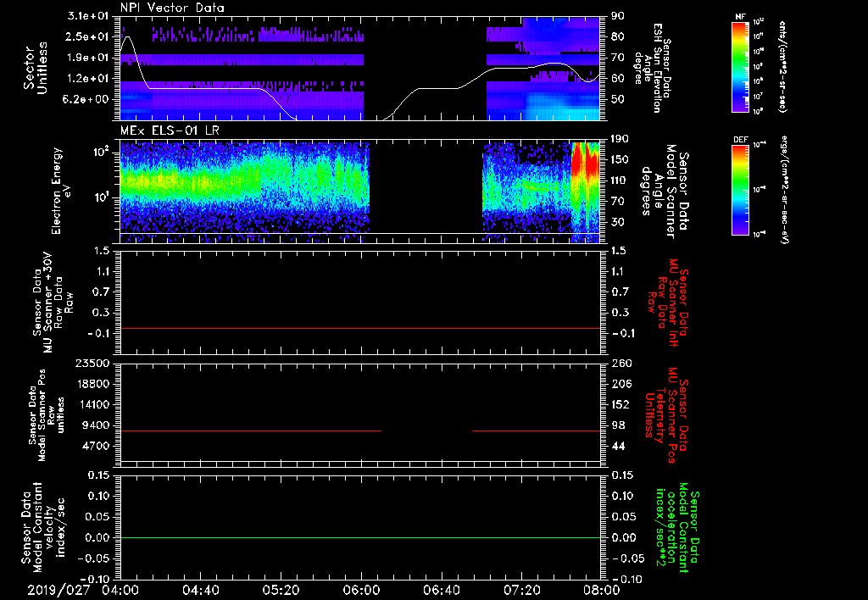Click the 23500 scanner position tick value
The image size is (868, 600).
click(x=92, y=363)
